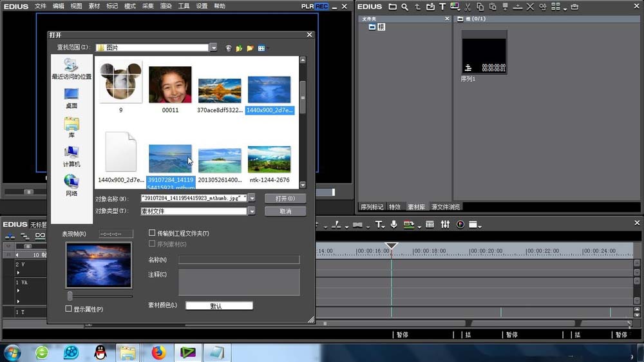Open Firefox from the taskbar
The height and width of the screenshot is (362, 644).
tap(158, 352)
